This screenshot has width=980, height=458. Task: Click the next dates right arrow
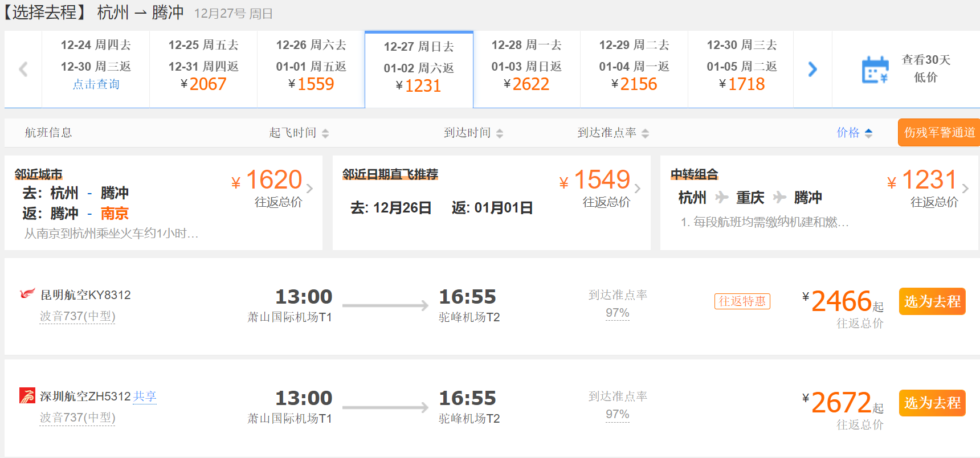[x=812, y=69]
